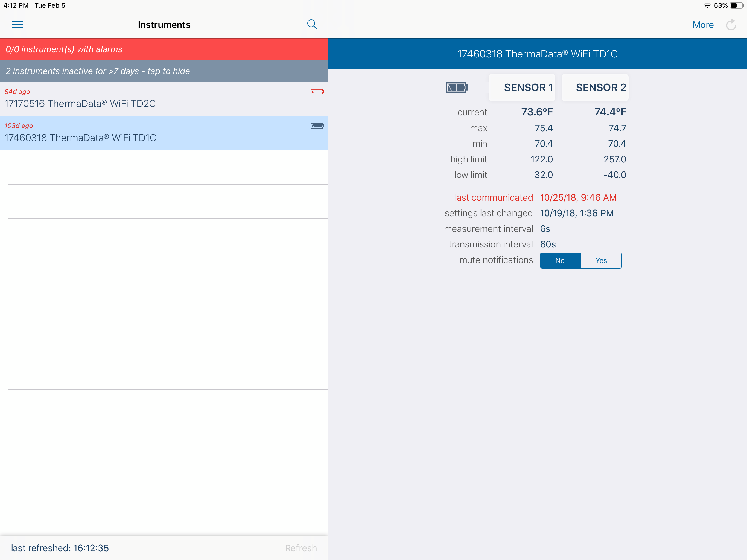Tap the 4:12 PM clock
Viewport: 747px width, 560px height.
pyautogui.click(x=16, y=5)
